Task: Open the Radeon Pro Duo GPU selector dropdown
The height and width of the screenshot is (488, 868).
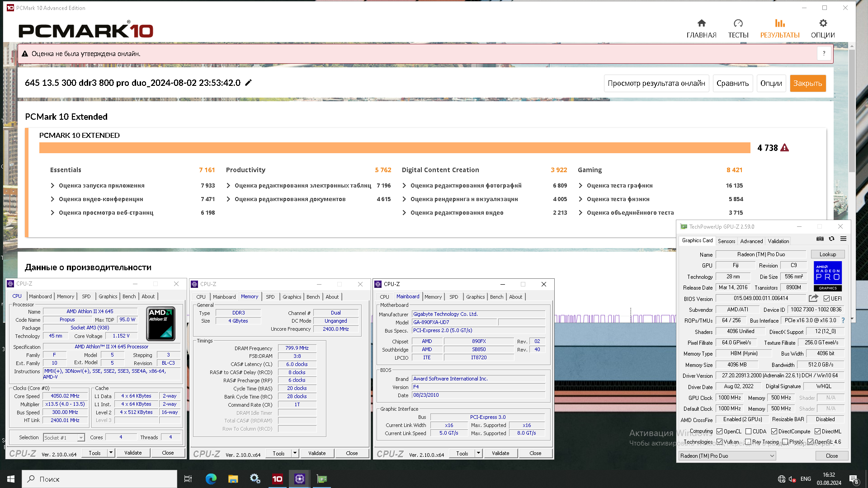Action: click(x=727, y=456)
